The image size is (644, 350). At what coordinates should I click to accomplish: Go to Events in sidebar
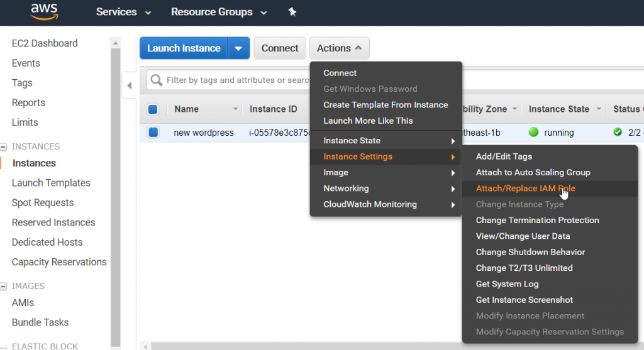point(26,63)
